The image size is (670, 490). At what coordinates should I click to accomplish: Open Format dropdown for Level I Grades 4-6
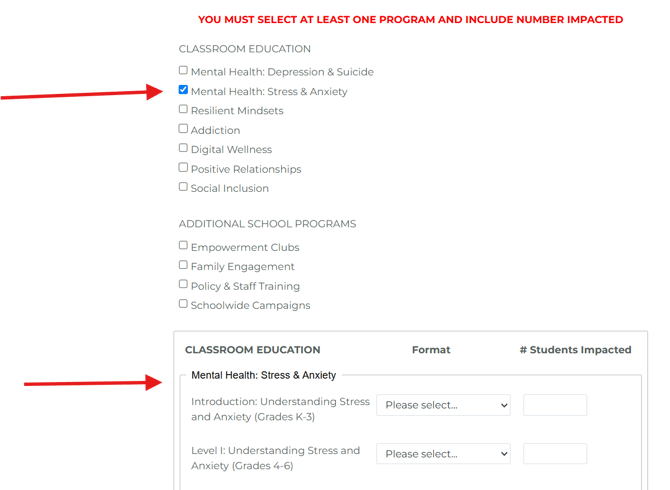tap(443, 454)
